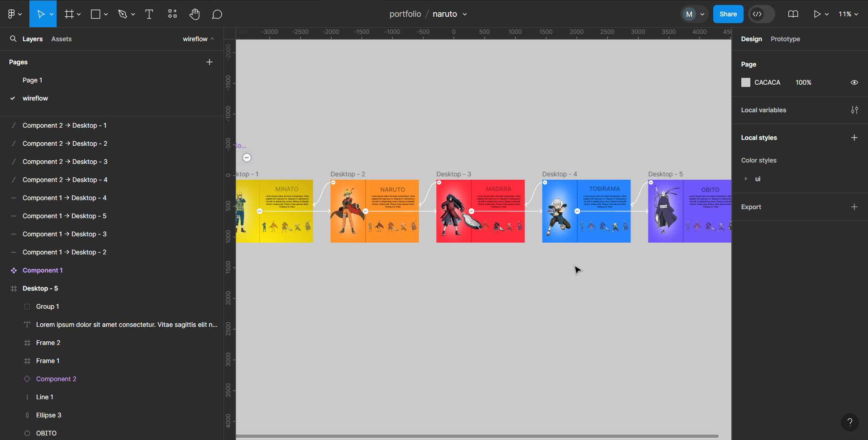Edit the CACACA hex color value
Screen dimensions: 868x440
[767, 82]
